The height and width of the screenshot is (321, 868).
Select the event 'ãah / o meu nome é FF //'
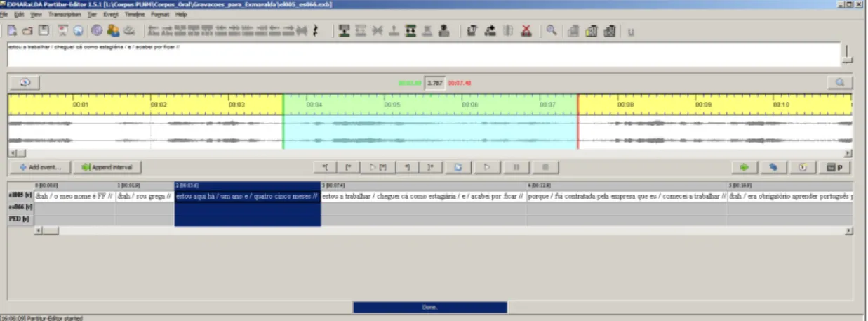(74, 197)
